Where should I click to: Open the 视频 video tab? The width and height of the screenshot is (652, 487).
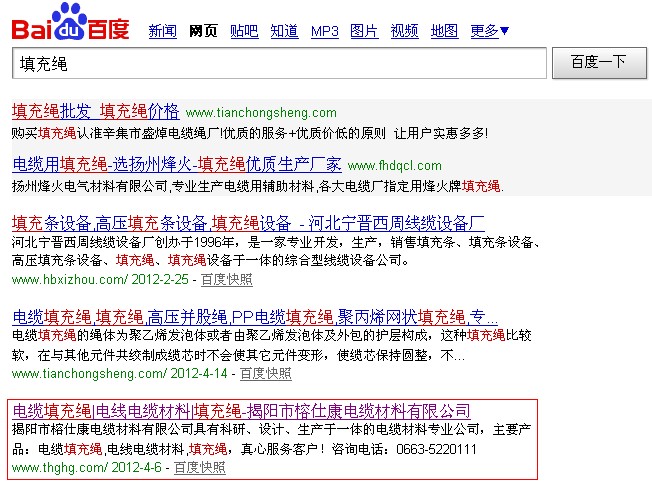pos(405,31)
